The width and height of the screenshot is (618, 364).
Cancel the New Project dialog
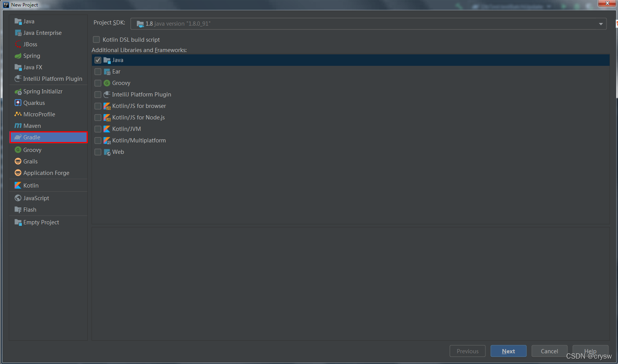tap(549, 351)
